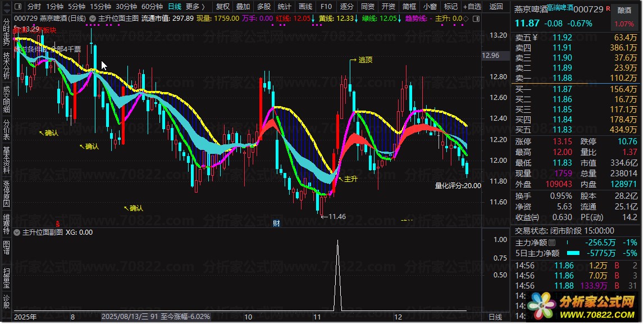Screen dimensions: 644x324
Task: Open the 多股 multi-stock view
Action: pyautogui.click(x=264, y=7)
